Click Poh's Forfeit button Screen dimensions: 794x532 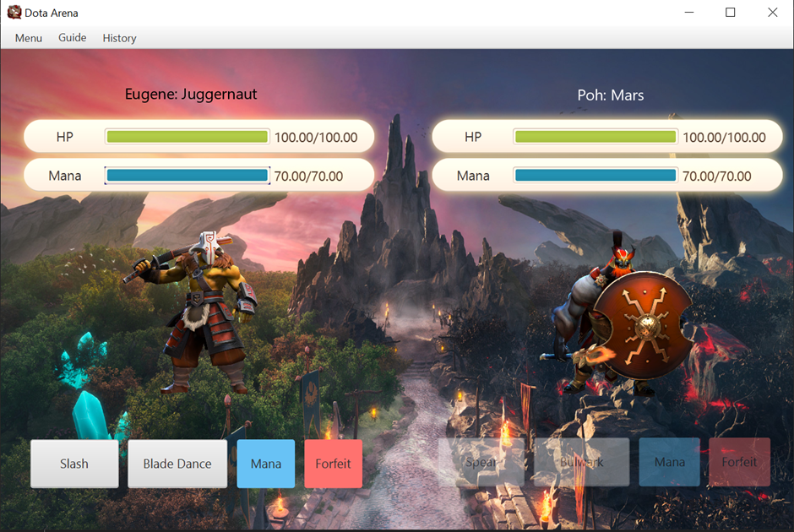pos(738,462)
